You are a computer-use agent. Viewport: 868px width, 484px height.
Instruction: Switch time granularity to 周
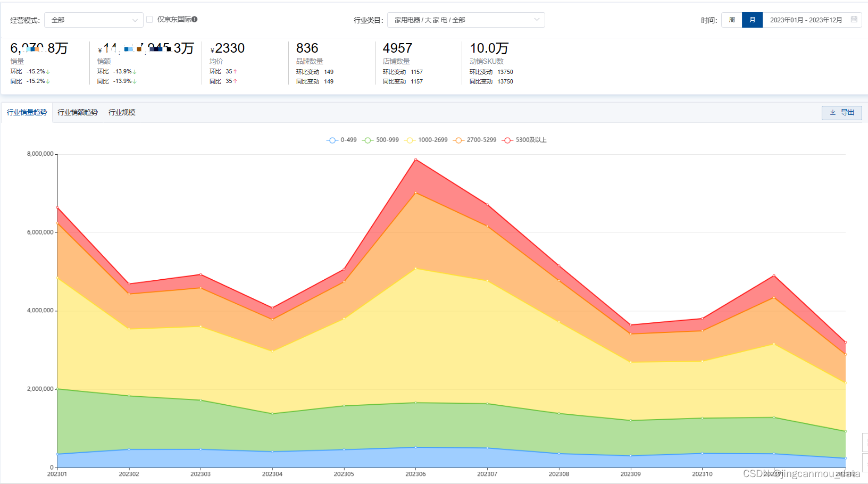coord(732,20)
